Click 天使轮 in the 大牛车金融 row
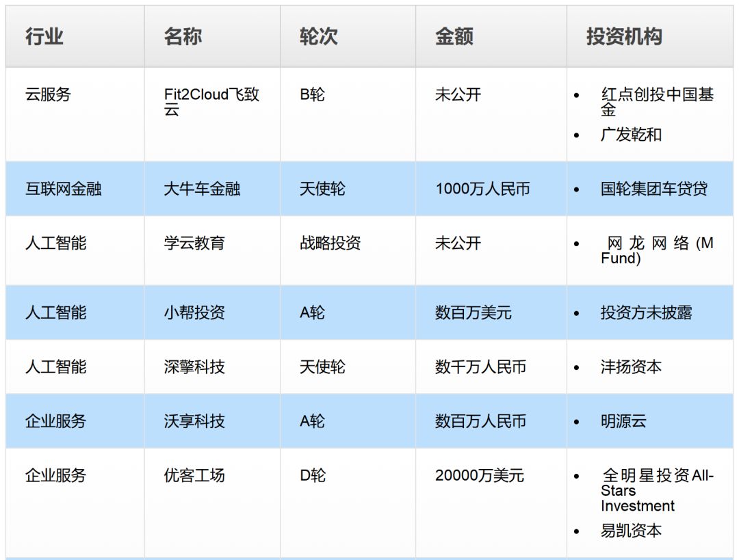The width and height of the screenshot is (739, 560). pyautogui.click(x=322, y=189)
